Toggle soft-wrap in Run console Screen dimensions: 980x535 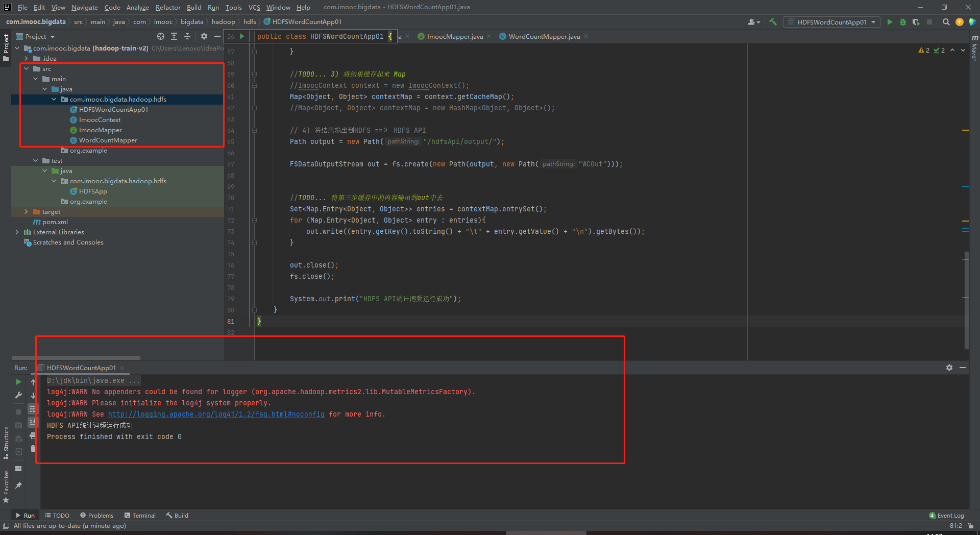(33, 408)
